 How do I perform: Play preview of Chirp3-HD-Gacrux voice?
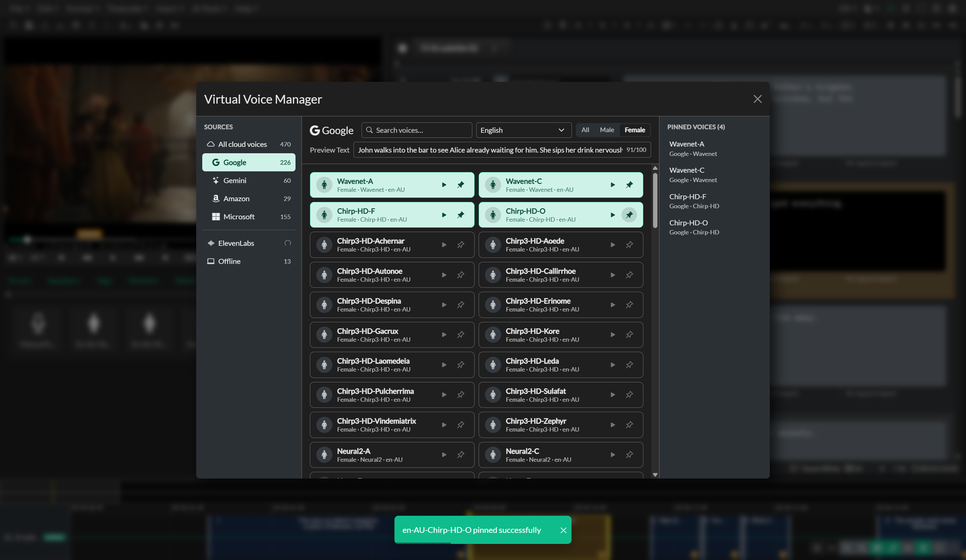tap(444, 335)
